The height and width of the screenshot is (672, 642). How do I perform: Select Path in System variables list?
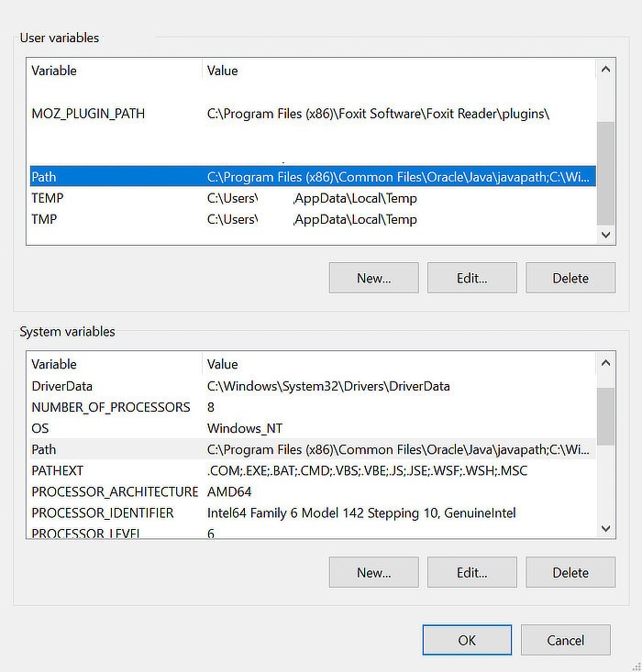(x=313, y=449)
